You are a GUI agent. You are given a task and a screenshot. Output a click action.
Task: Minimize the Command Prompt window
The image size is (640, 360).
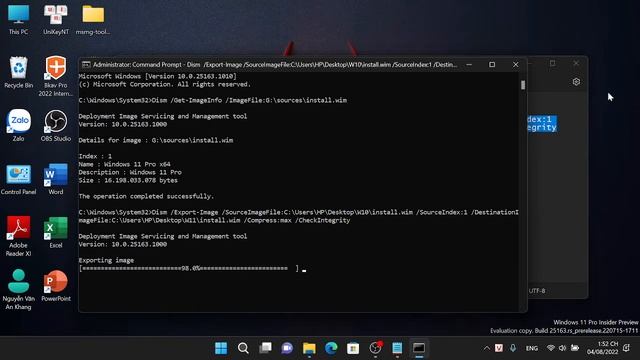pos(469,64)
